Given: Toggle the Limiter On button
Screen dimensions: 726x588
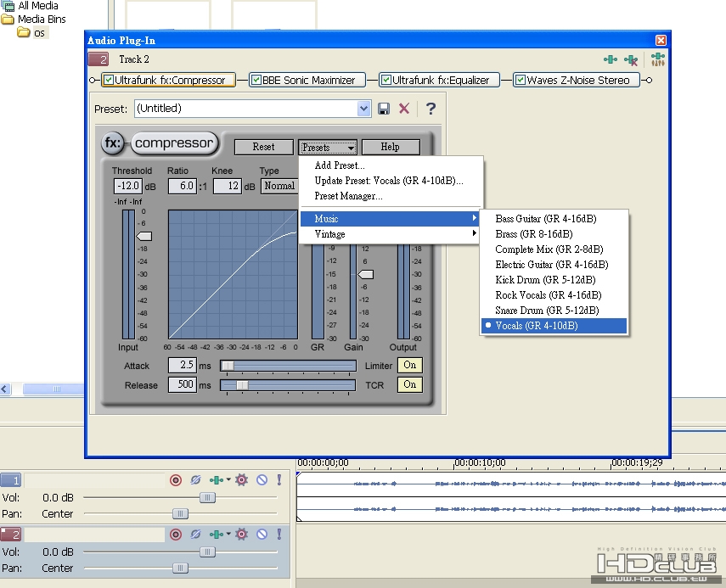Looking at the screenshot, I should [x=410, y=365].
